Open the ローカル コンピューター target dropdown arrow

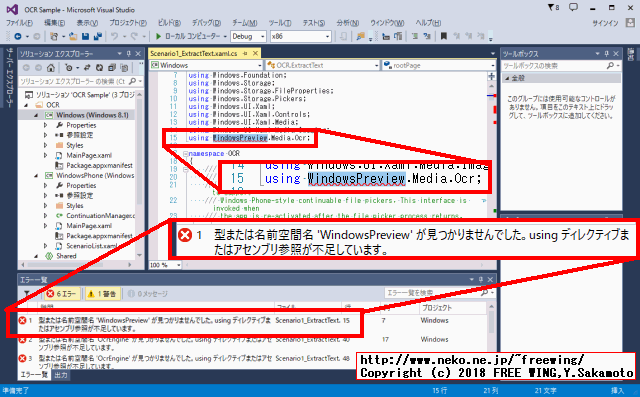[x=225, y=37]
